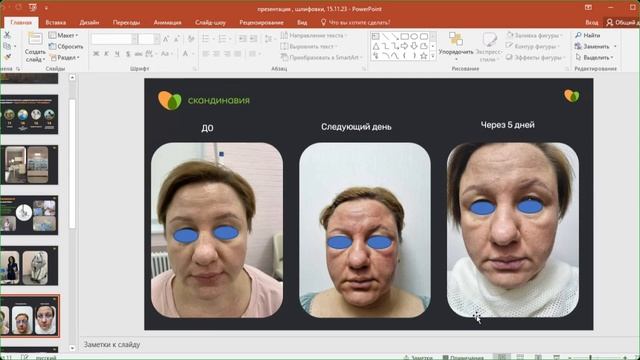Image resolution: width=640 pixels, height=360 pixels.
Task: Click the Вход sign-in link
Action: tap(592, 22)
